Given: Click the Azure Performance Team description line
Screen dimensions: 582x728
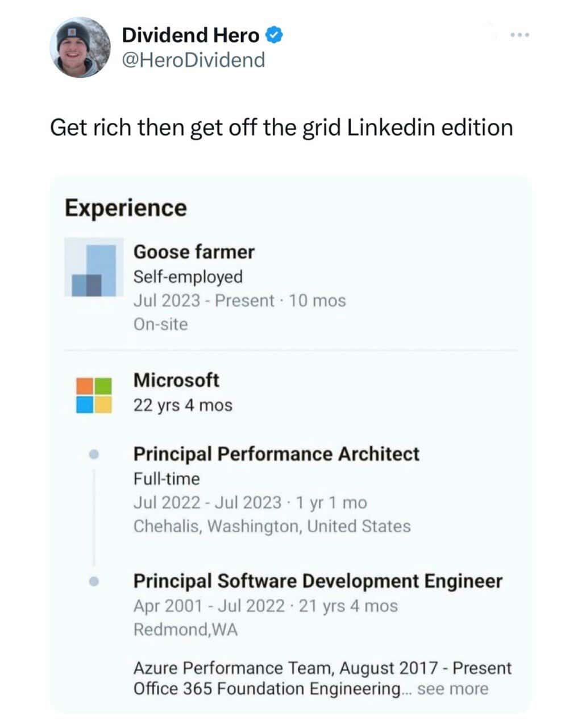Looking at the screenshot, I should [322, 668].
